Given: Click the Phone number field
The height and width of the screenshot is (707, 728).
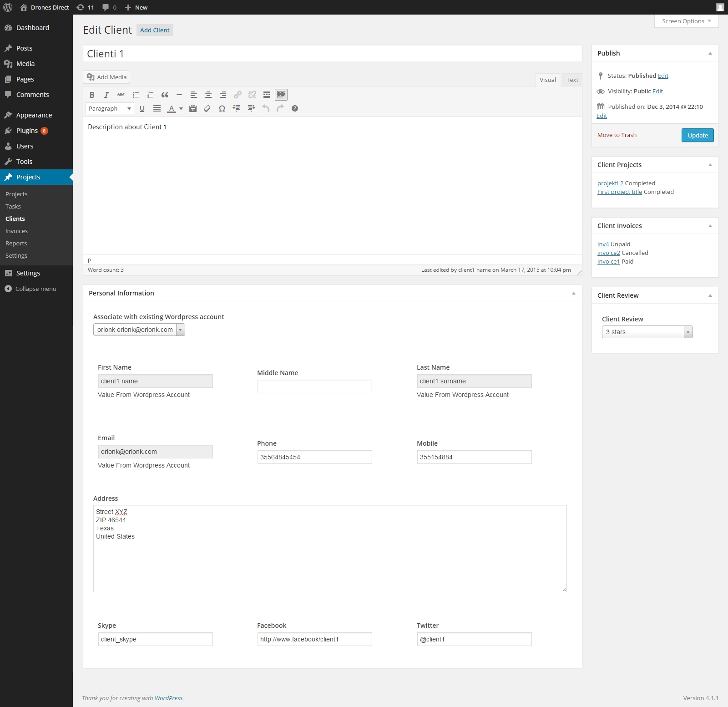Looking at the screenshot, I should point(315,457).
